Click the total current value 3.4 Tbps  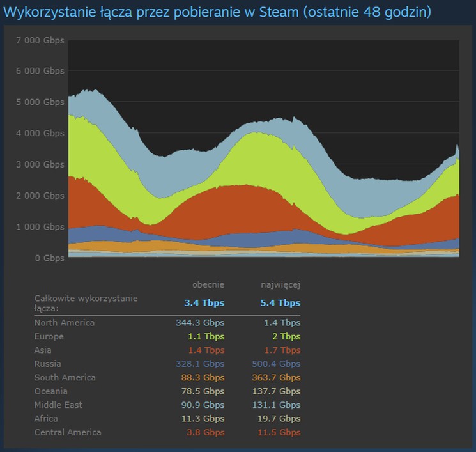pyautogui.click(x=204, y=303)
